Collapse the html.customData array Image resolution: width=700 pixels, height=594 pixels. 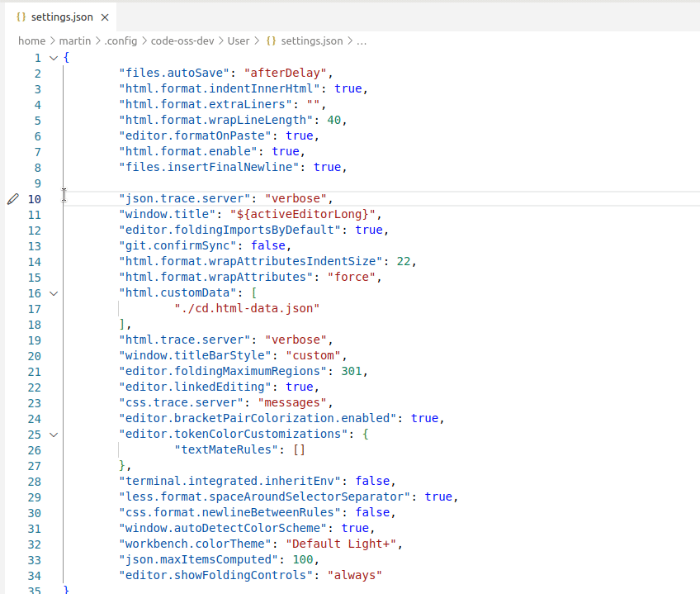tap(53, 292)
